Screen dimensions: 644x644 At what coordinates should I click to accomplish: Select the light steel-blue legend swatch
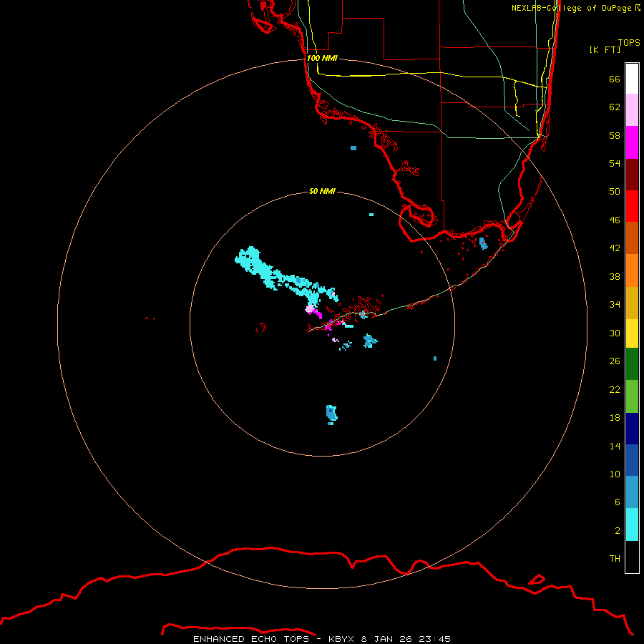click(x=632, y=492)
